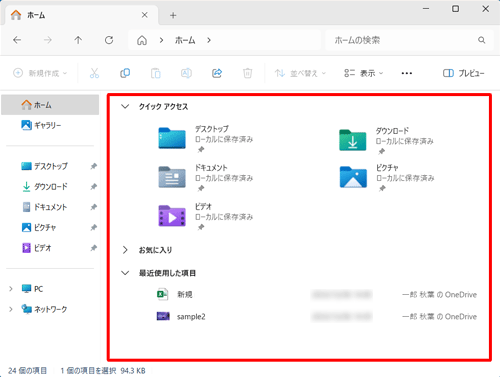Click the home icon in address bar

142,40
